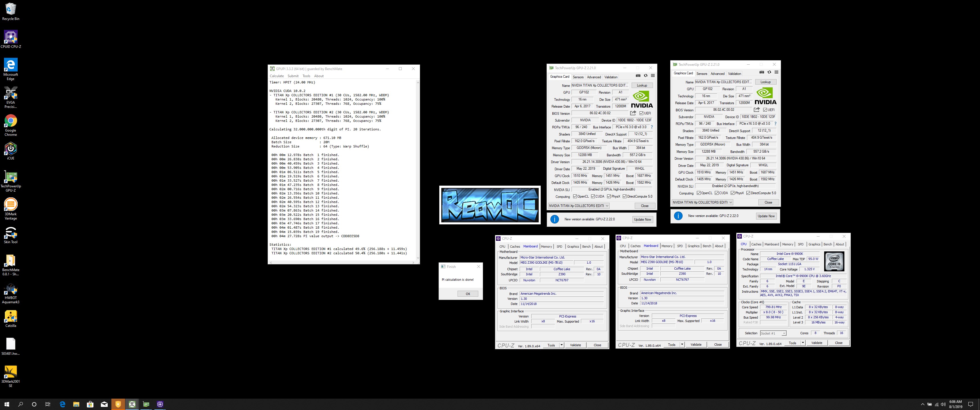Click Bus Interface question mark in right GPU-Z
The image size is (980, 410).
(x=775, y=124)
